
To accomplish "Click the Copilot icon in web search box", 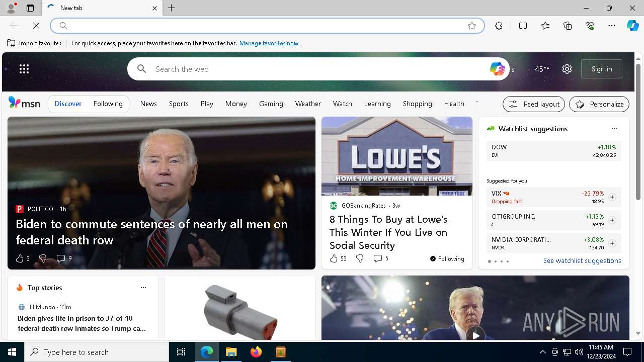I will pyautogui.click(x=497, y=69).
